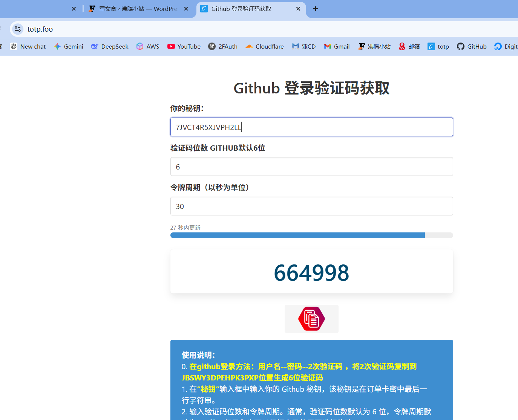
Task: Open the Gmail bookmark
Action: point(337,46)
